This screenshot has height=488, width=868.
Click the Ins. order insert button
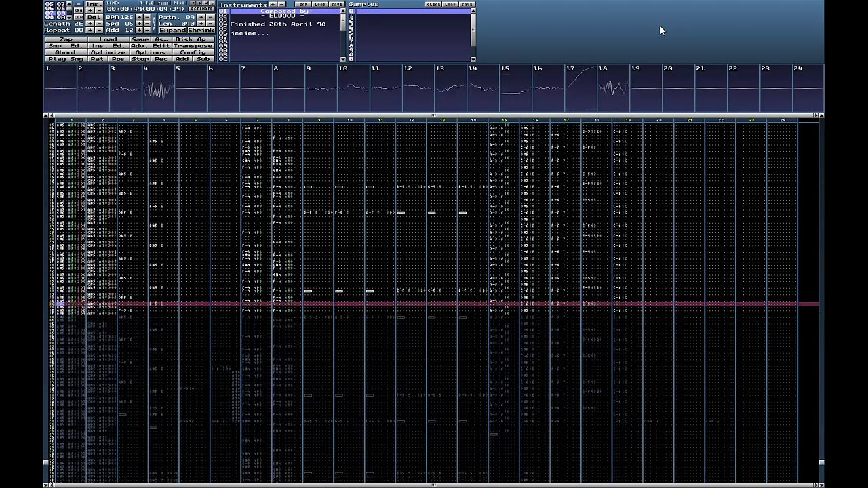94,4
